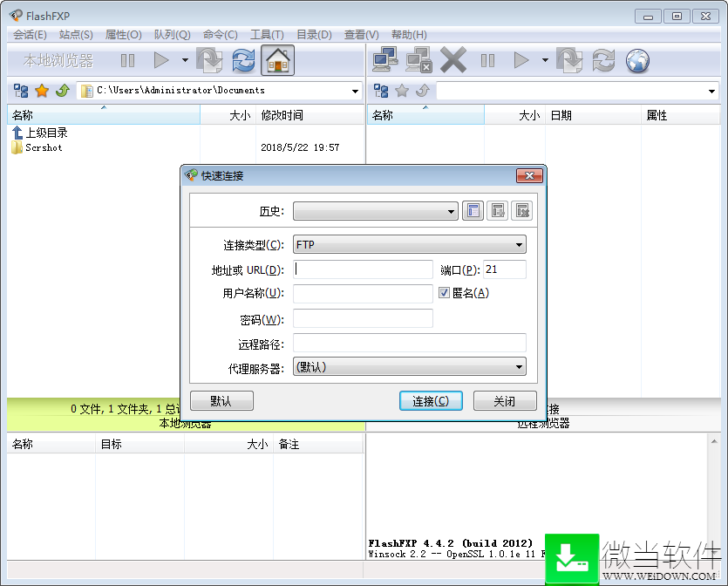Click the remote disconnect computers icon
728x586 pixels.
[x=418, y=60]
